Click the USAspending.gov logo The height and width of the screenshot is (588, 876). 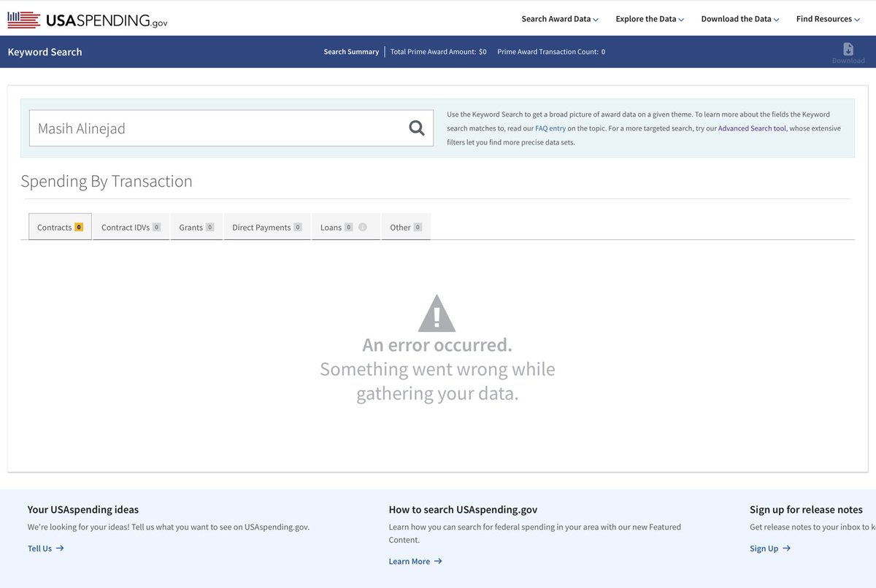point(88,20)
